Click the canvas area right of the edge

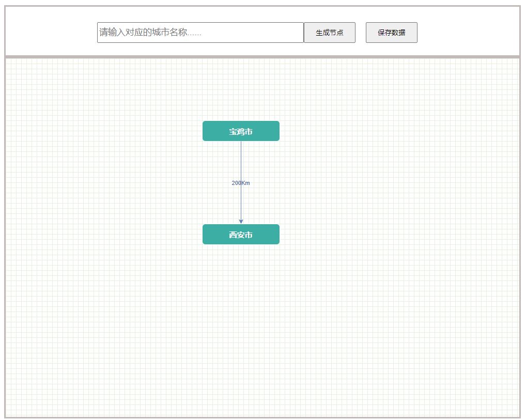pos(362,181)
